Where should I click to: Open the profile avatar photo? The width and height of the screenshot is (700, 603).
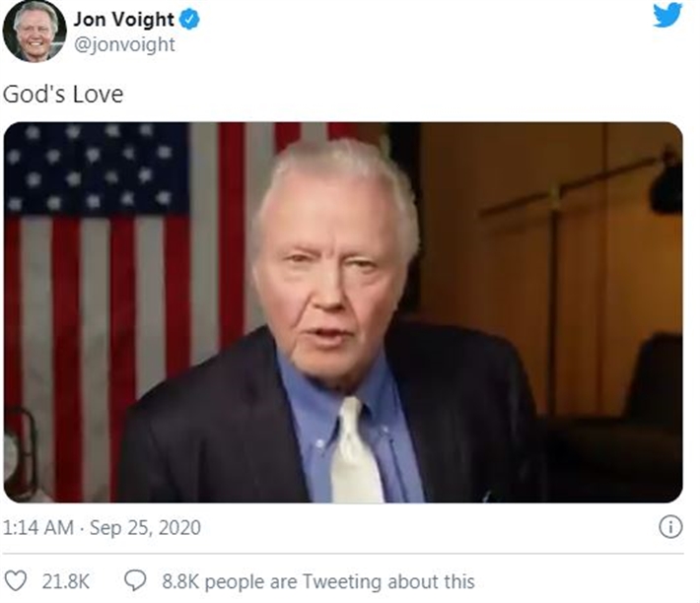(x=35, y=32)
